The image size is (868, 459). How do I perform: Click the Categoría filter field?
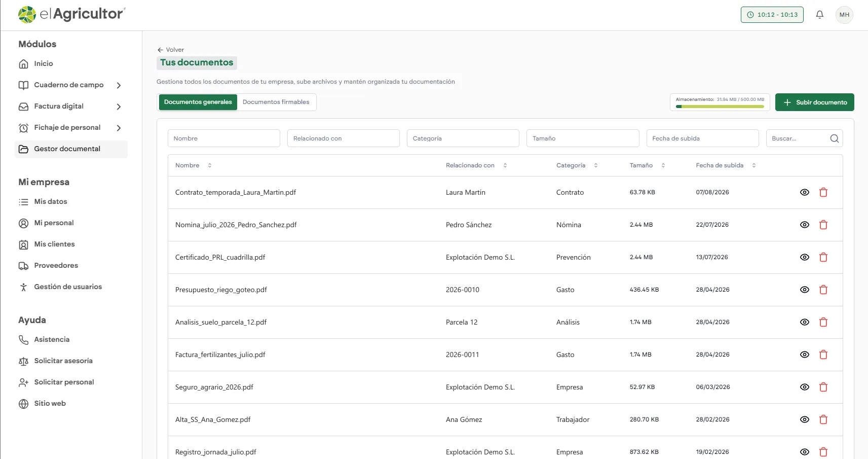coord(463,138)
